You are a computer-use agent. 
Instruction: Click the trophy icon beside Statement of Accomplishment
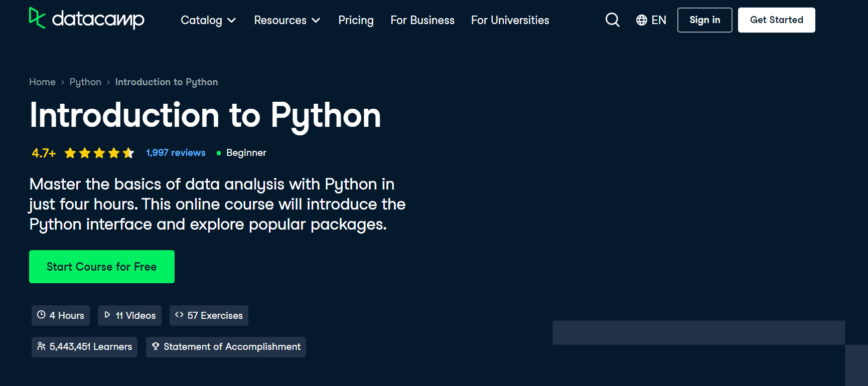[156, 346]
